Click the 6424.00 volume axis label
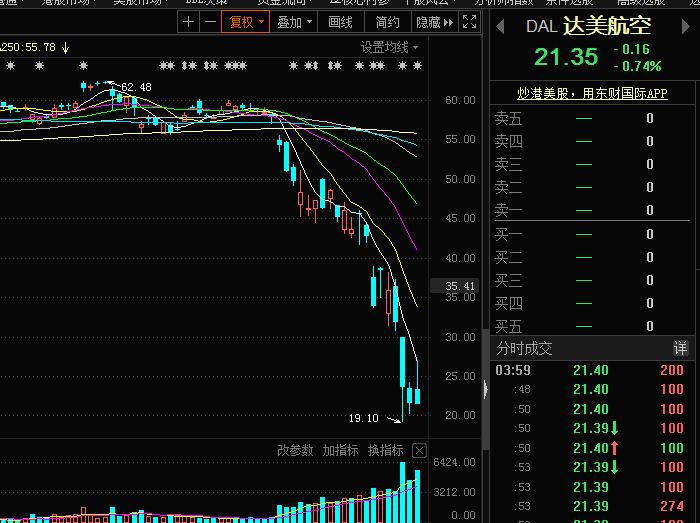Viewport: 700px width, 523px height. 454,462
